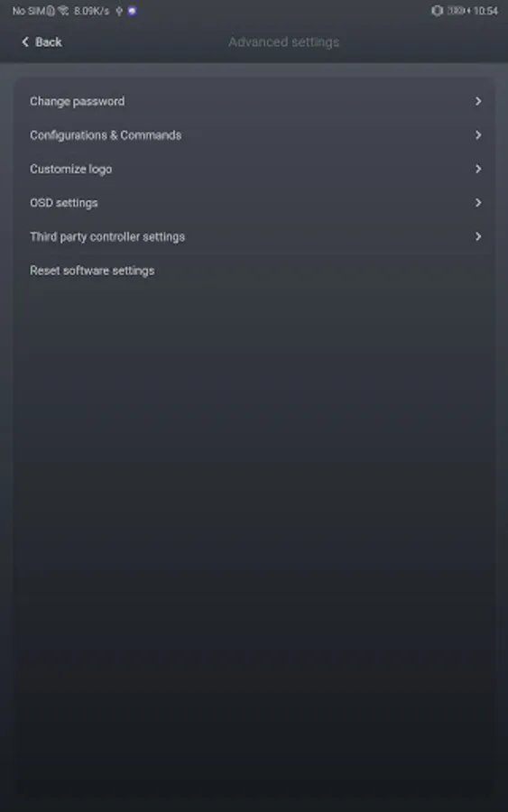Viewport: 508px width, 812px height.
Task: Select Reset software settings
Action: pyautogui.click(x=254, y=271)
